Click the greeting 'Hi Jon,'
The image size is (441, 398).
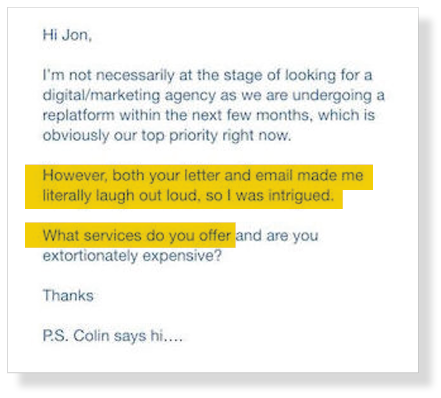pos(67,35)
